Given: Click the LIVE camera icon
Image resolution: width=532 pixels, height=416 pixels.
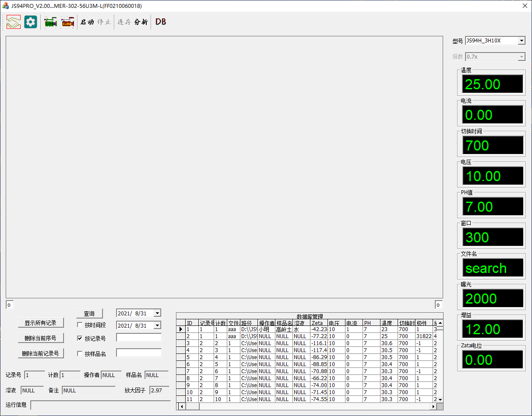Looking at the screenshot, I should (51, 22).
